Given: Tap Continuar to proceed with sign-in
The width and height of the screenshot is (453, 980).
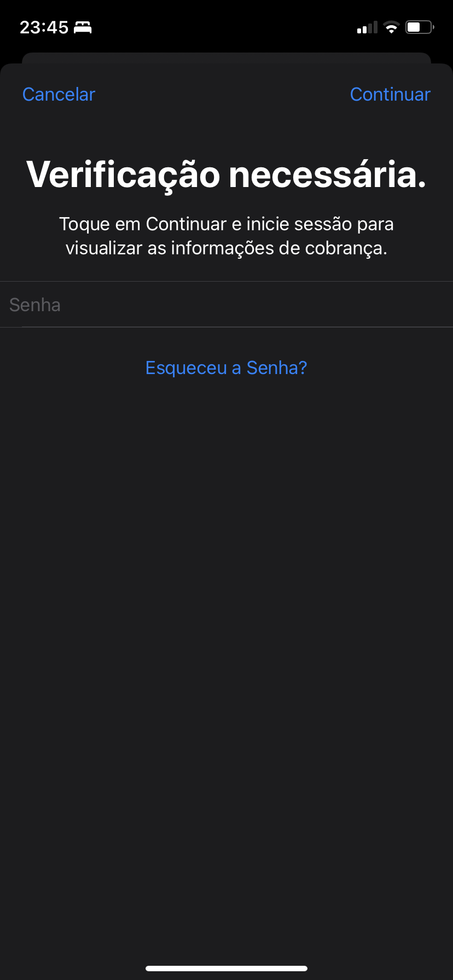Looking at the screenshot, I should click(x=390, y=95).
